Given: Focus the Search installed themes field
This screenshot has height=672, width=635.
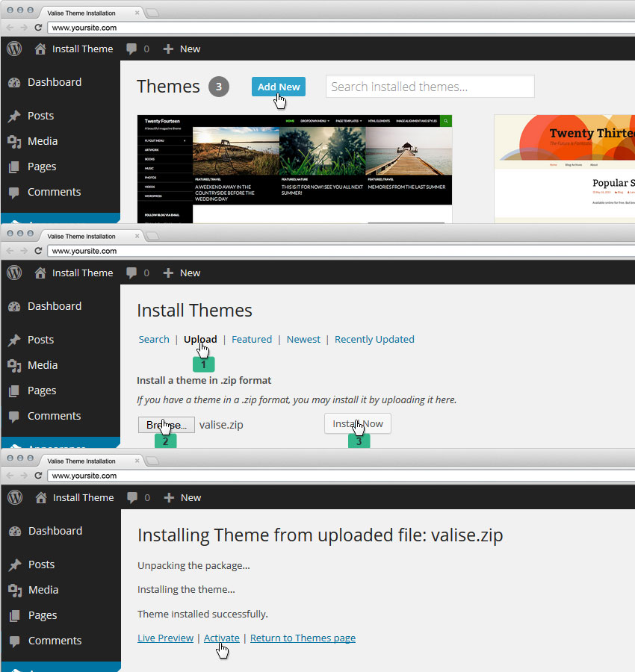Looking at the screenshot, I should tap(430, 87).
